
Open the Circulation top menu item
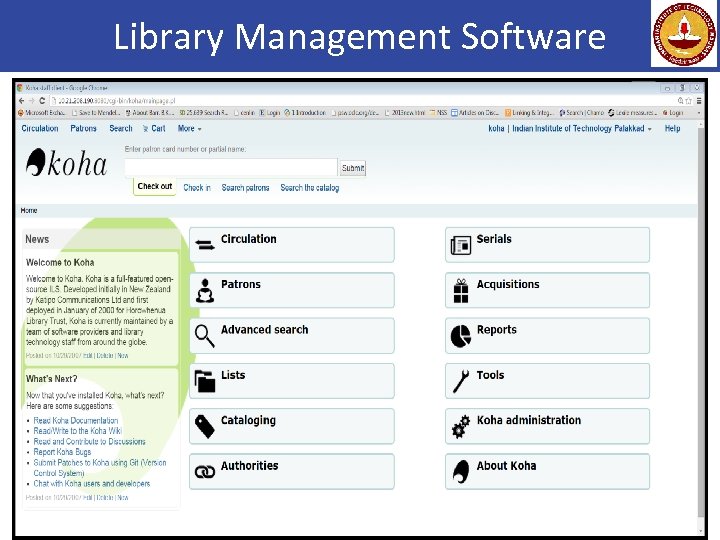click(40, 129)
